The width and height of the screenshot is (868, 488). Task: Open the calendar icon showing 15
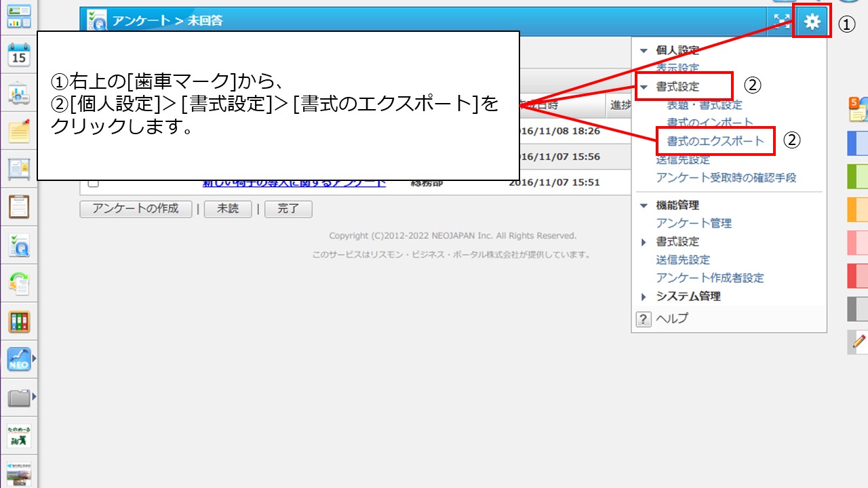point(19,55)
